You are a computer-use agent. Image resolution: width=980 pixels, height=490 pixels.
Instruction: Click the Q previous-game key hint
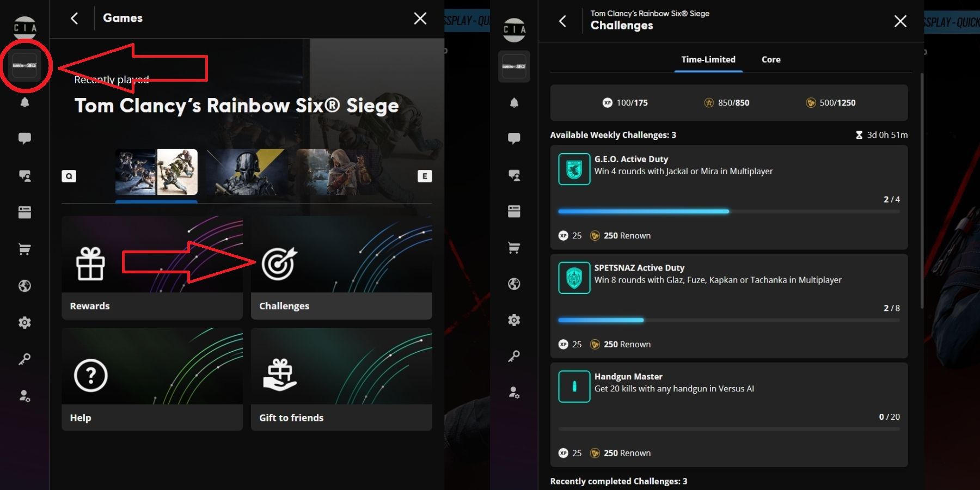(69, 176)
